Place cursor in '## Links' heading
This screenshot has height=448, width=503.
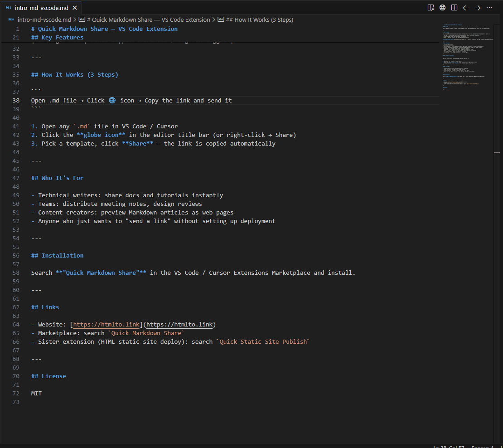(45, 307)
